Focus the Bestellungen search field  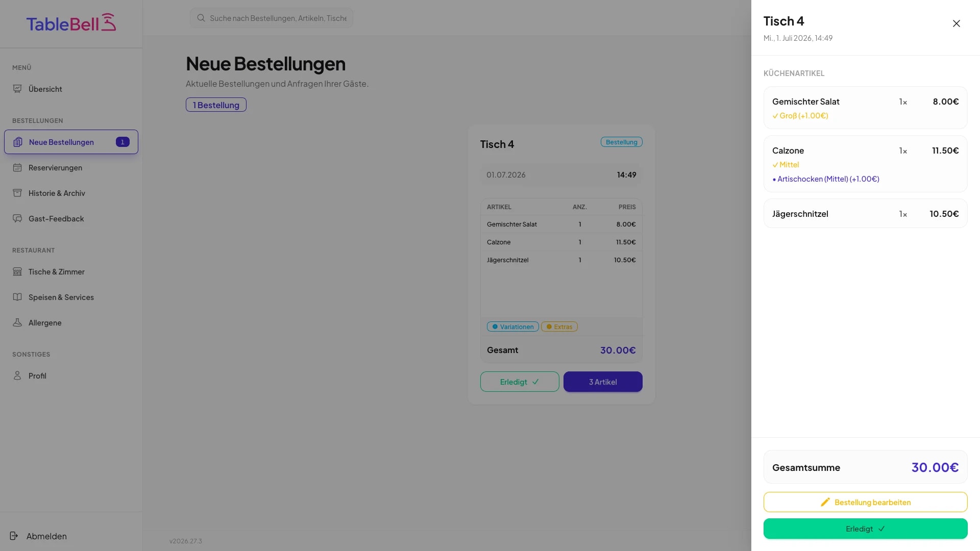coord(272,18)
